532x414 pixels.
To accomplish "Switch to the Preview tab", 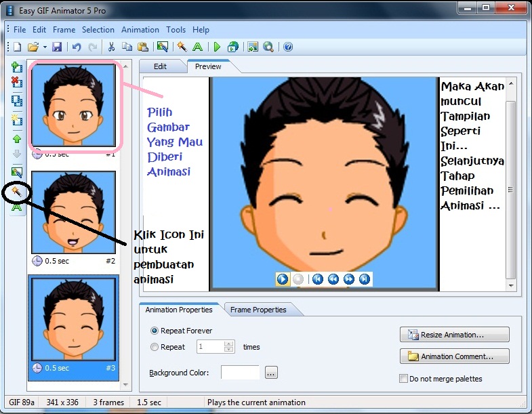I will tap(208, 66).
